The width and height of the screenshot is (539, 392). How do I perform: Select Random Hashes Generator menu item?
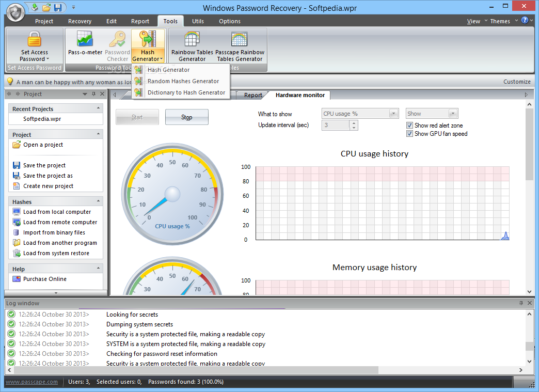tap(181, 81)
